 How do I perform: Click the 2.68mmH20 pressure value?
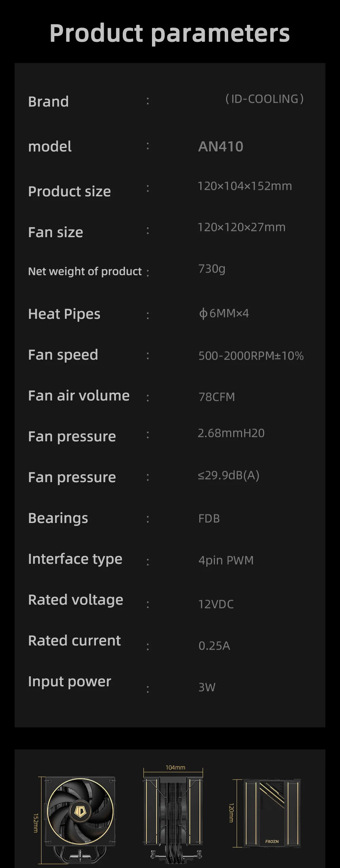pyautogui.click(x=231, y=433)
